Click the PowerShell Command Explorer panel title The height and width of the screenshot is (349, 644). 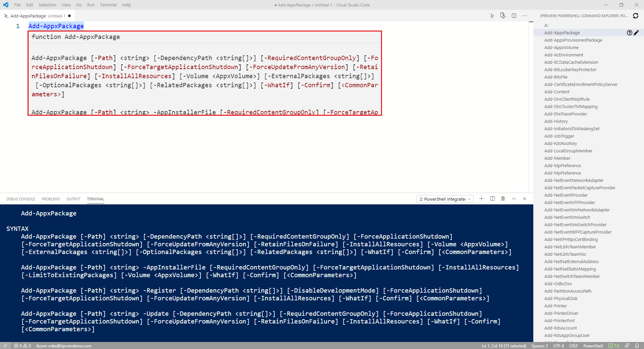[x=584, y=16]
